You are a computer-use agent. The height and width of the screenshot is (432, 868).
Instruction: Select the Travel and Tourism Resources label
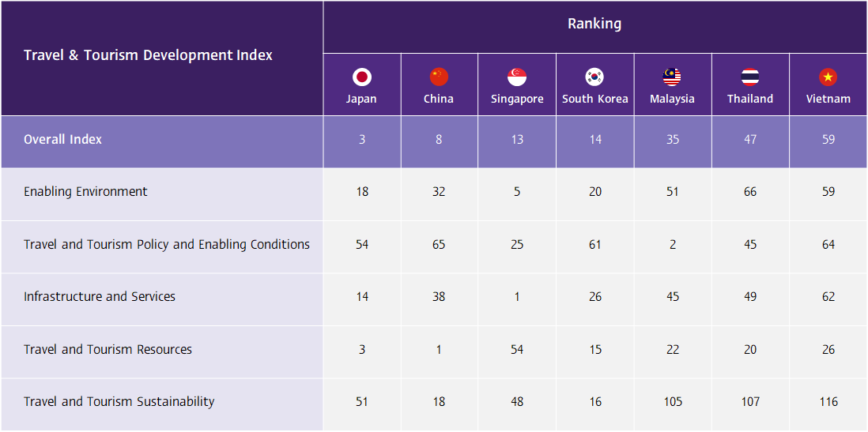click(x=108, y=350)
